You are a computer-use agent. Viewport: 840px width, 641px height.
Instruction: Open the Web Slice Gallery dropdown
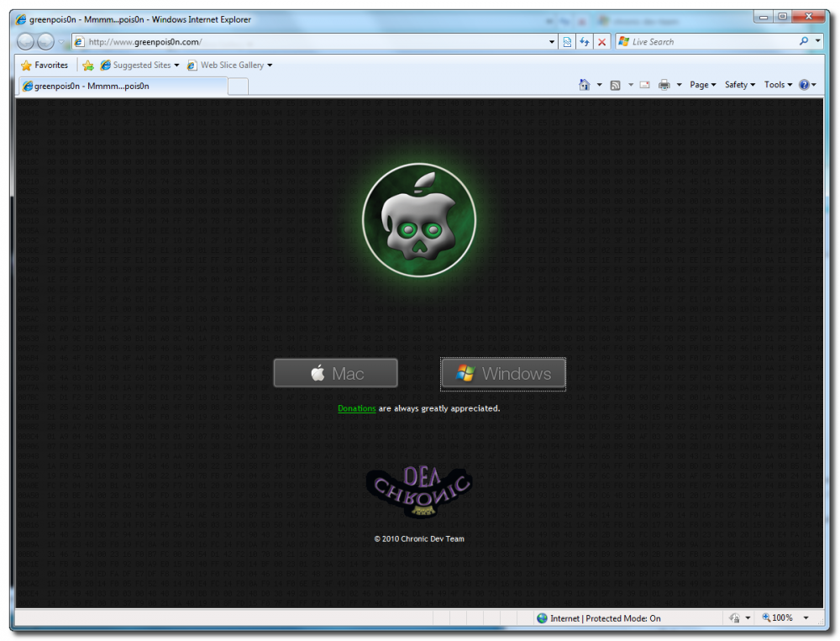point(229,66)
